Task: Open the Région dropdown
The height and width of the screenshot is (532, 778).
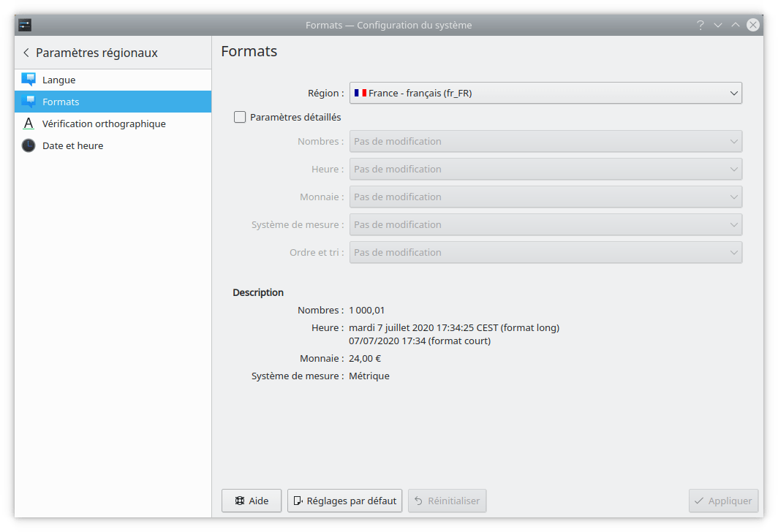Action: (x=545, y=93)
